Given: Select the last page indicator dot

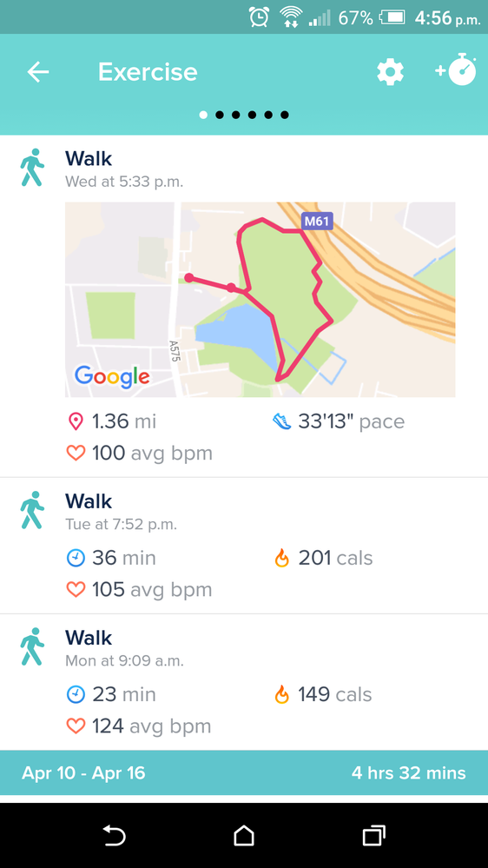Looking at the screenshot, I should (x=285, y=116).
